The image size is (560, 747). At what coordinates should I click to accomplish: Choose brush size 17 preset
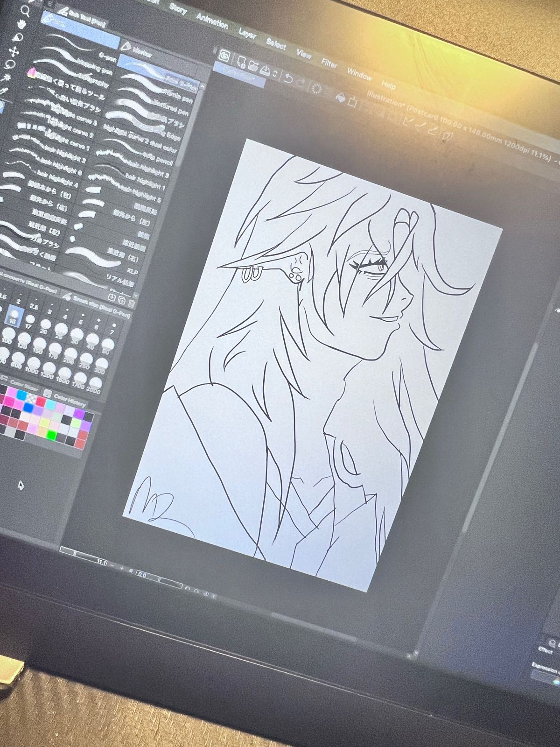pos(30,321)
